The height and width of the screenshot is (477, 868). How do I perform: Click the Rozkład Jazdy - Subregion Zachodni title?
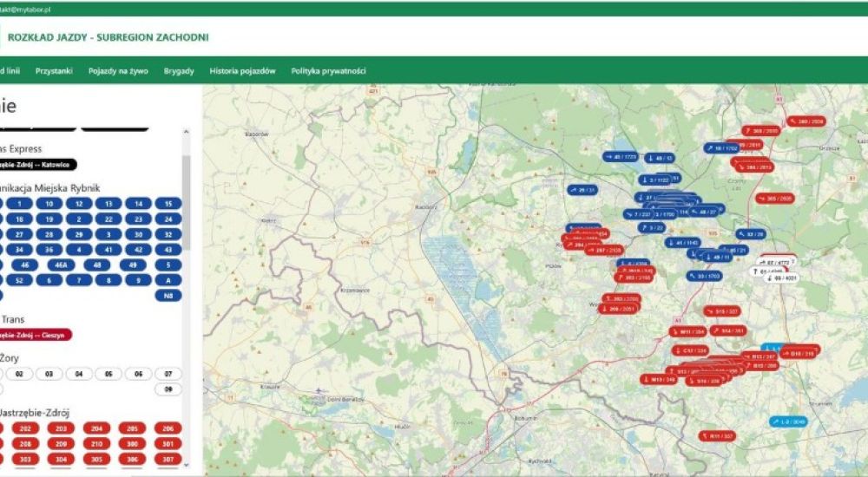click(x=108, y=37)
